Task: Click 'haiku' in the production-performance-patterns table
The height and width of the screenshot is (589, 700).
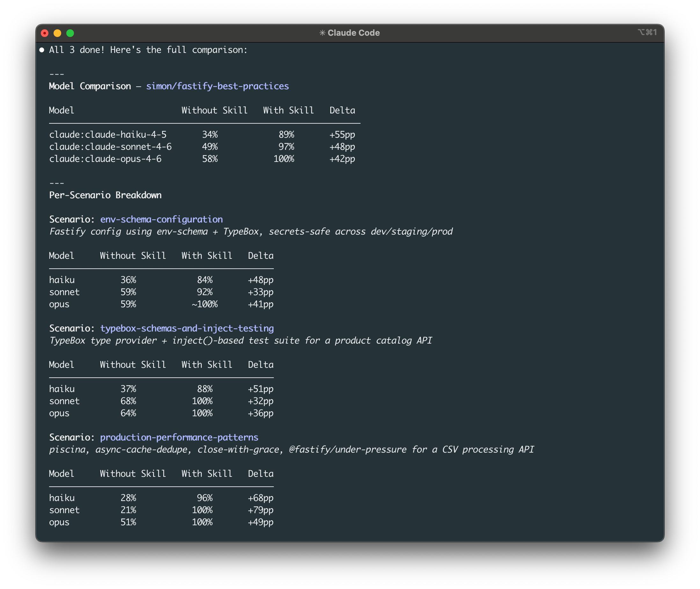Action: [x=62, y=498]
